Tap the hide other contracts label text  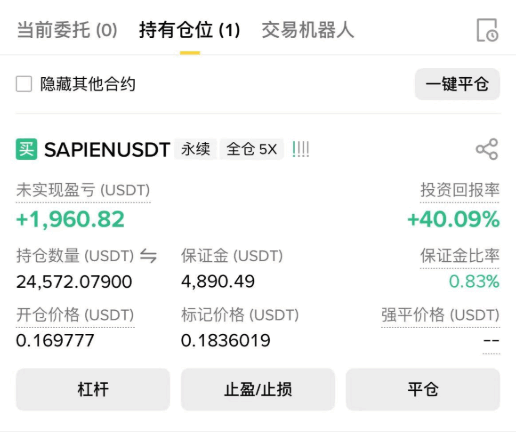(x=88, y=84)
